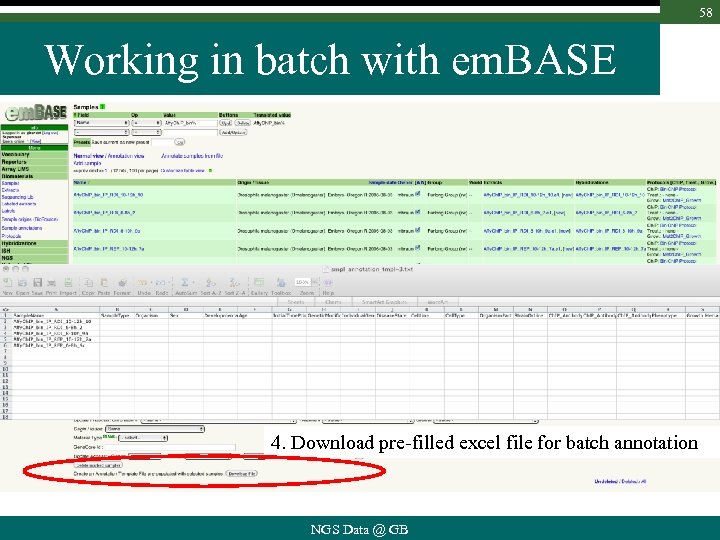The height and width of the screenshot is (540, 720).
Task: Click the Add/Update filter button
Action: [233, 132]
